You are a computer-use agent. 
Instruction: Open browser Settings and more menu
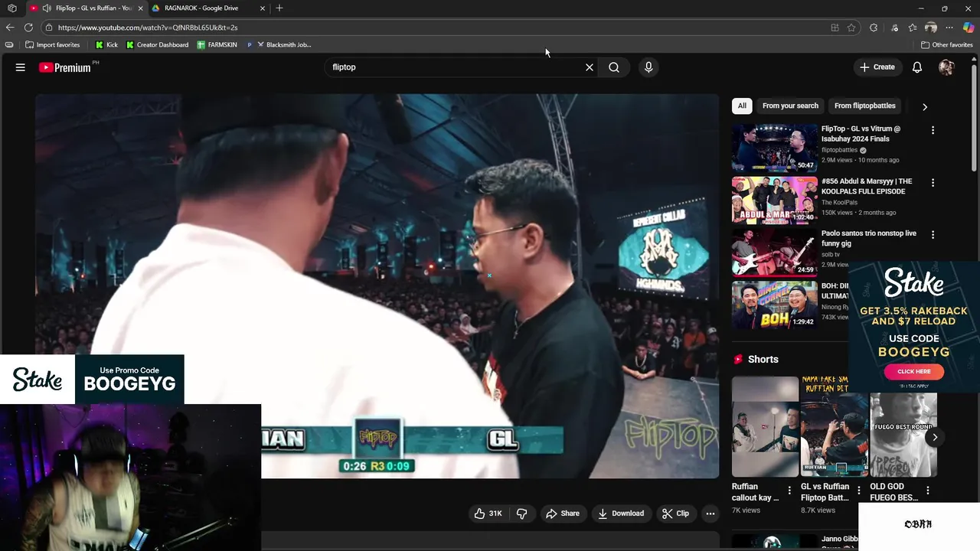[949, 28]
